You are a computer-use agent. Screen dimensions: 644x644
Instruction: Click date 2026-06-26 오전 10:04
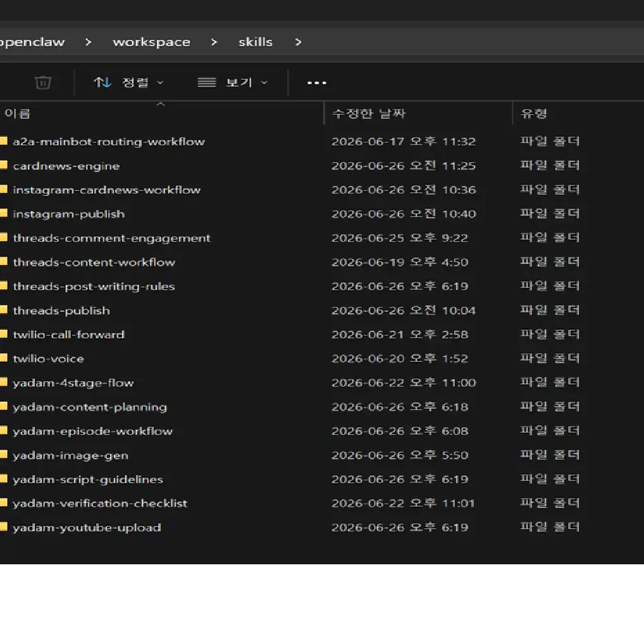coord(404,311)
